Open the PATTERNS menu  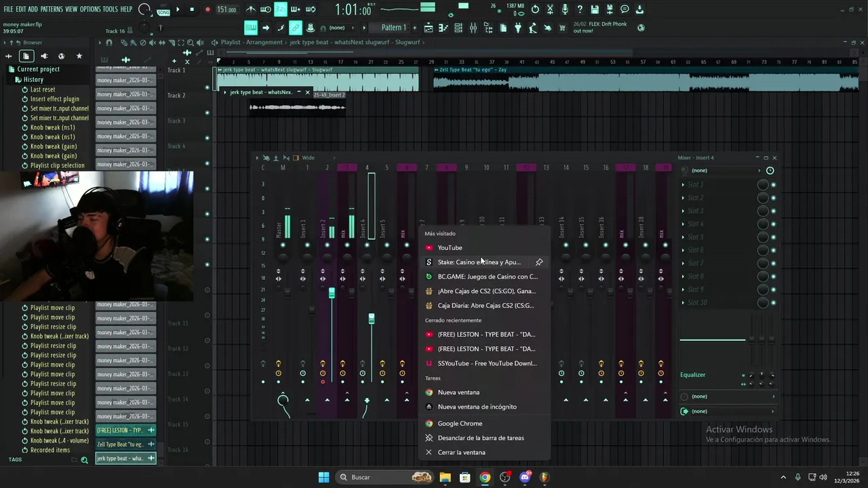tap(52, 9)
